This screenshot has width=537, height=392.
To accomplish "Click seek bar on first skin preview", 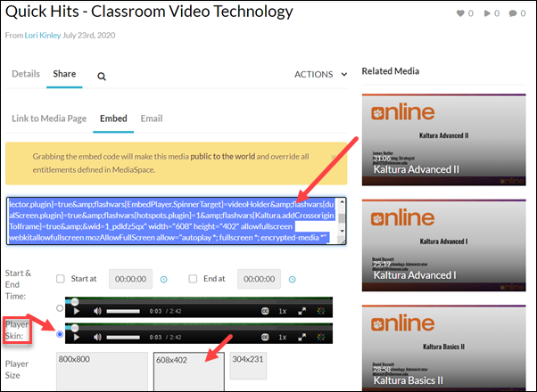I will tap(199, 301).
